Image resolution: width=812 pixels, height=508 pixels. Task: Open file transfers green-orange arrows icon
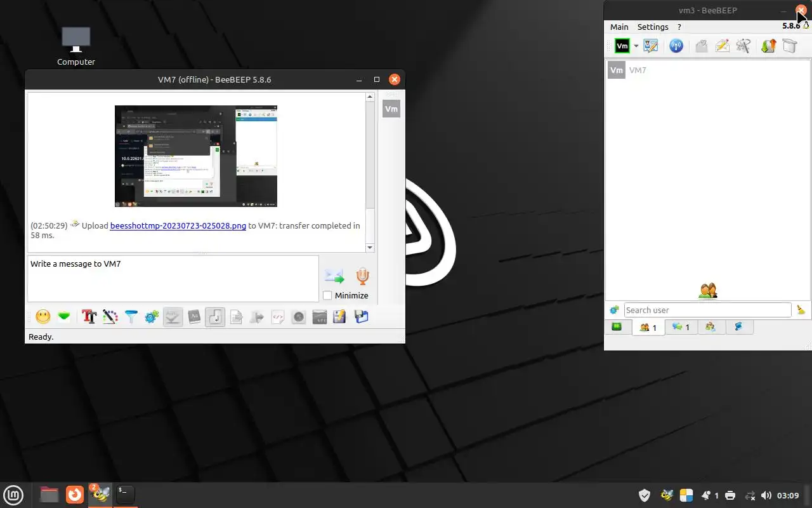tap(769, 46)
